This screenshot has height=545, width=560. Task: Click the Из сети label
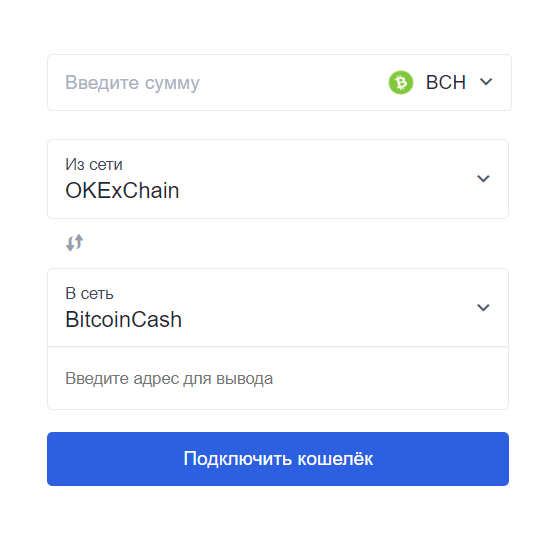point(94,165)
